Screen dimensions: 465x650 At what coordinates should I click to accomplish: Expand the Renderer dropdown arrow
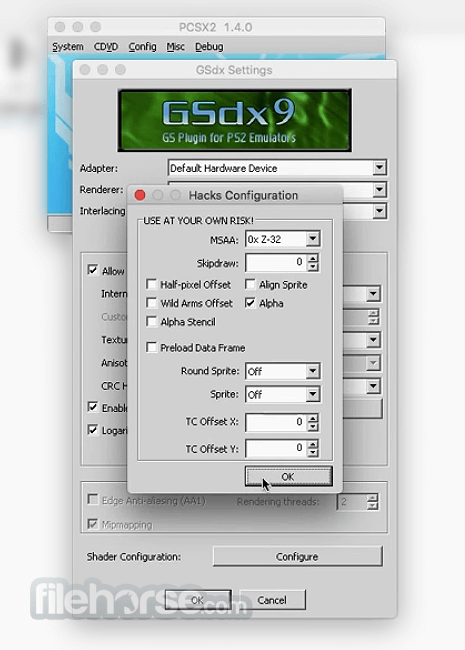[x=379, y=190]
